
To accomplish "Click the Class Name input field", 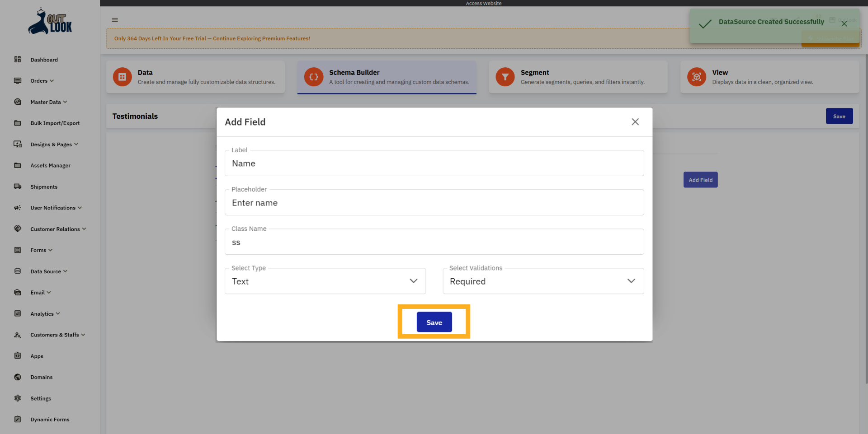I will [434, 242].
